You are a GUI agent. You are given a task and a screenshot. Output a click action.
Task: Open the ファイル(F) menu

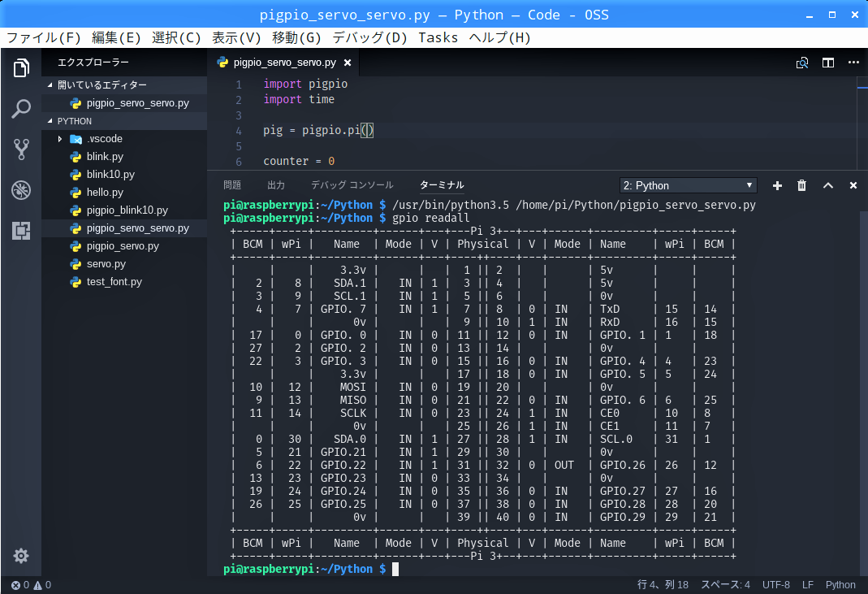[44, 37]
